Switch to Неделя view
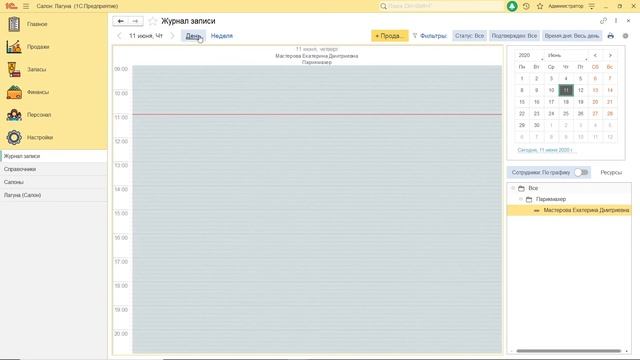Screen dimensions: 640x360 pos(222,36)
